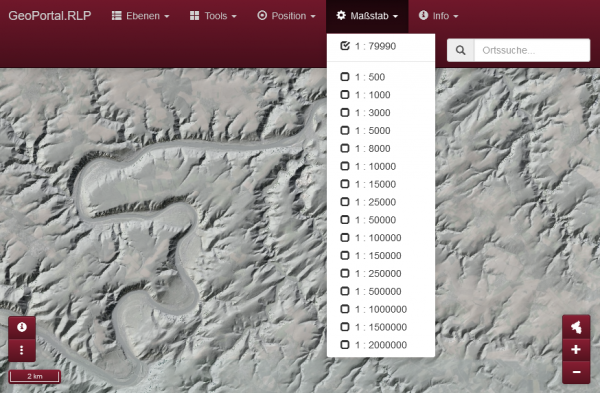Open the three-dot more options button
The width and height of the screenshot is (600, 393).
[x=22, y=350]
